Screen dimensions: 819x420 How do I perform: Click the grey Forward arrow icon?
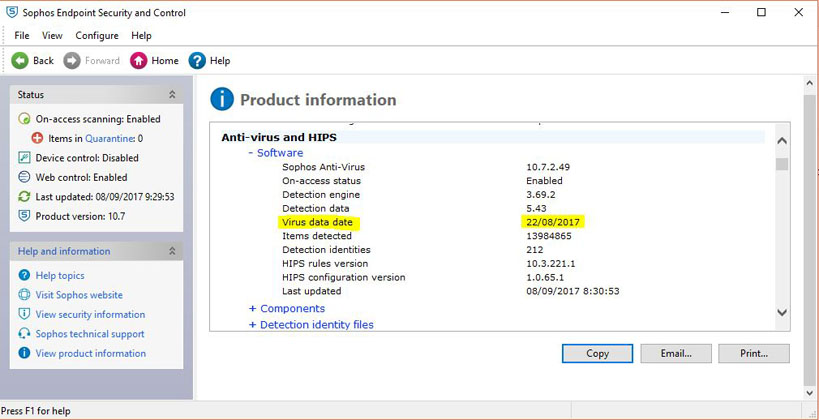72,61
